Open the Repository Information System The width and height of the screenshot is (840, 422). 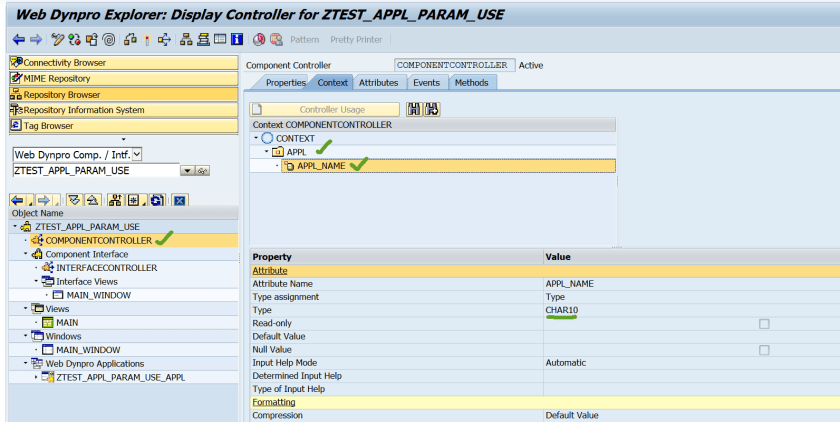pos(124,110)
